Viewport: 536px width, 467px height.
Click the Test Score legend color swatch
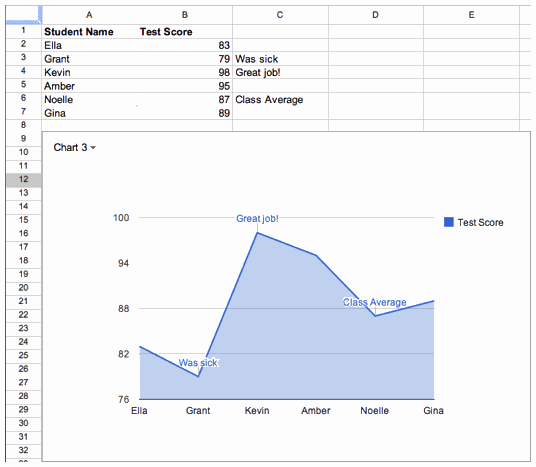coord(448,222)
